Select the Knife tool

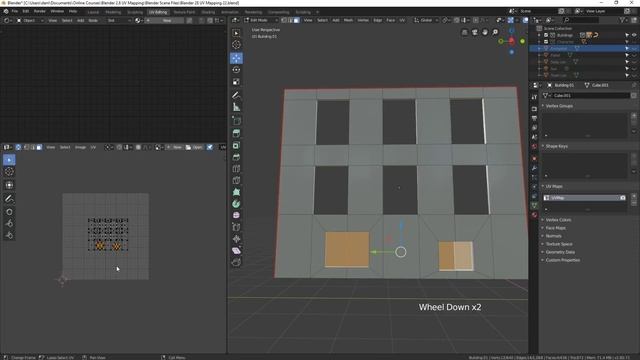pos(236,180)
